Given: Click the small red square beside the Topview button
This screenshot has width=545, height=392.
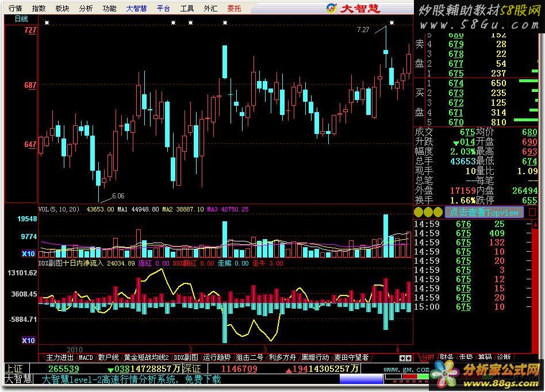Looking at the screenshot, I should click(x=532, y=212).
